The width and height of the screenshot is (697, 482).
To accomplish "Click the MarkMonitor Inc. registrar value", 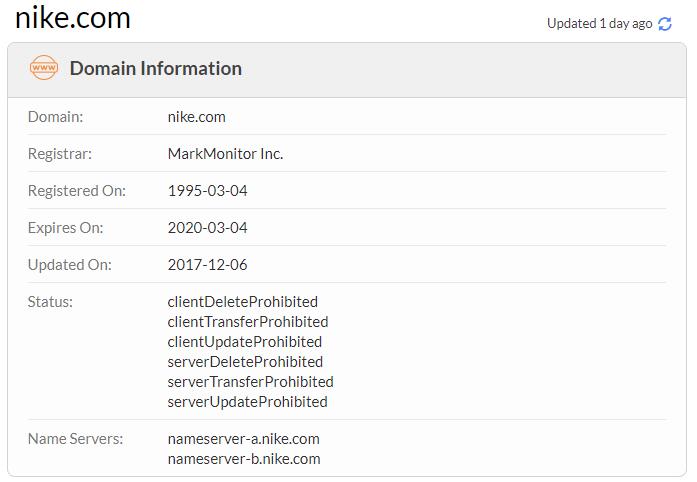I will 225,154.
